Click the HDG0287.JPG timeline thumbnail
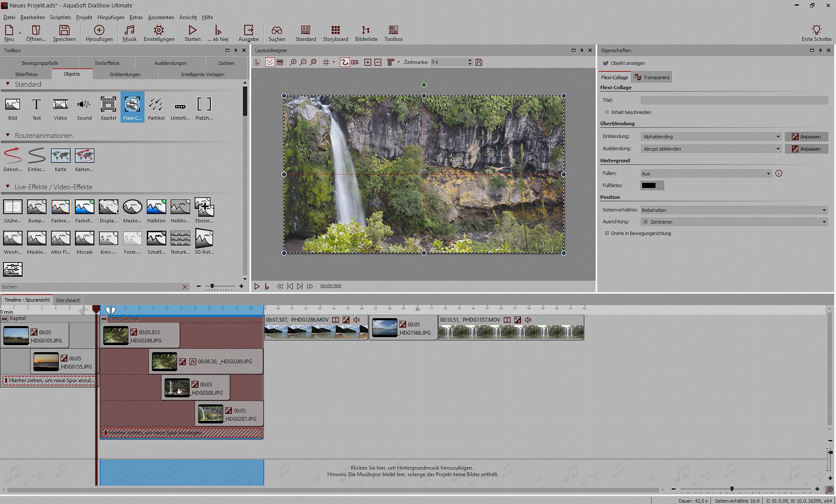836x504 pixels. (x=210, y=414)
